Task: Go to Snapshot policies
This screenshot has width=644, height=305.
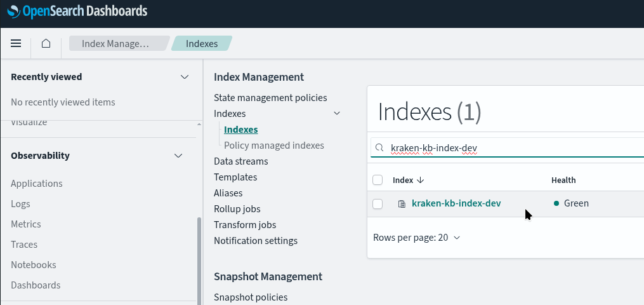Action: (x=251, y=297)
